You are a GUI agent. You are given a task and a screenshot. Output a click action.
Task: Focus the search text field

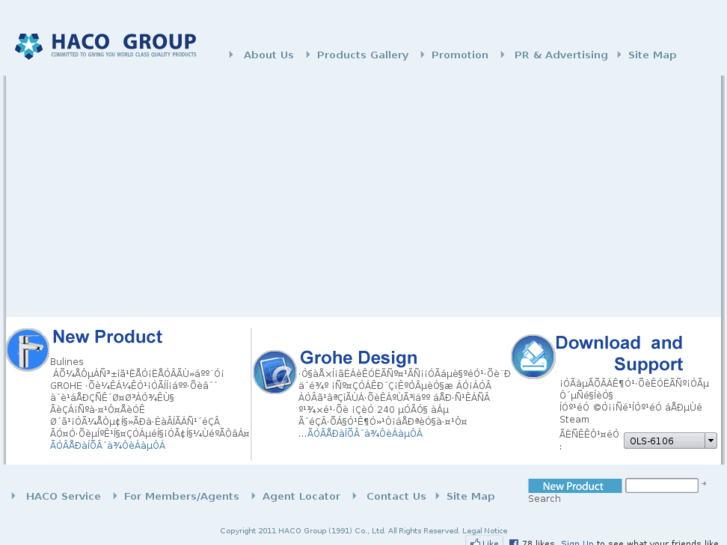click(662, 486)
